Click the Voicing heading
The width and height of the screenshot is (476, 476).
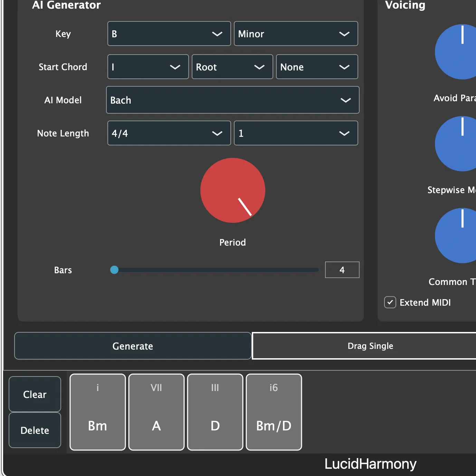point(405,5)
